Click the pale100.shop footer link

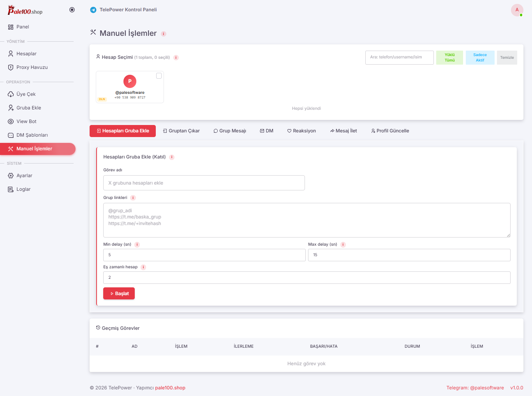click(170, 388)
